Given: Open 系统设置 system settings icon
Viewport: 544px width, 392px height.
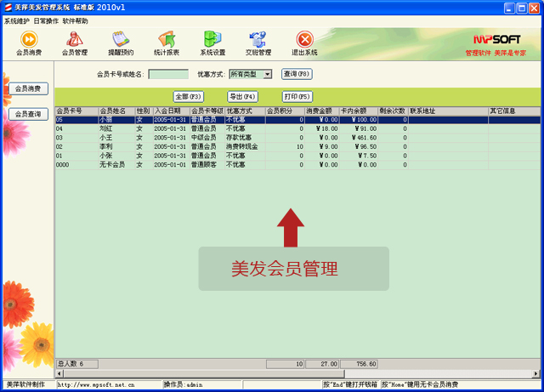Looking at the screenshot, I should tap(212, 43).
